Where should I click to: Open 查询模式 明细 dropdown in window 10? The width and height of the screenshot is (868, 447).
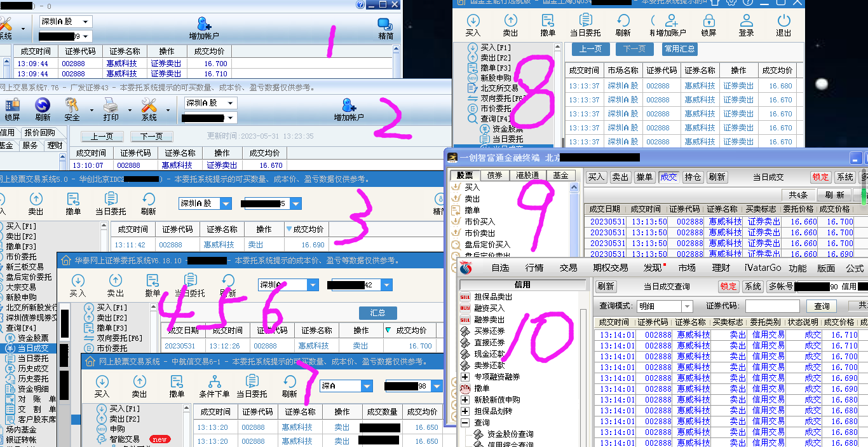coord(686,306)
